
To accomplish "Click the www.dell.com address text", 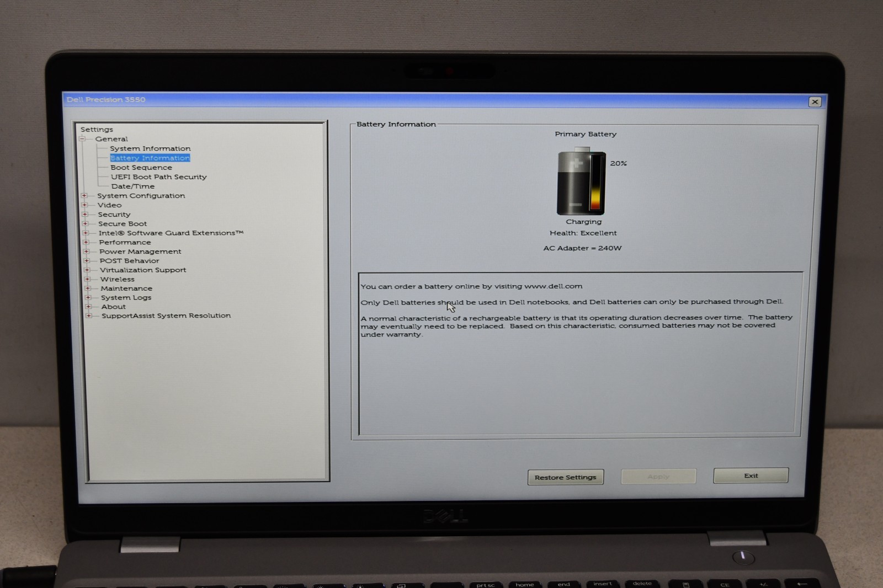I will coord(554,286).
